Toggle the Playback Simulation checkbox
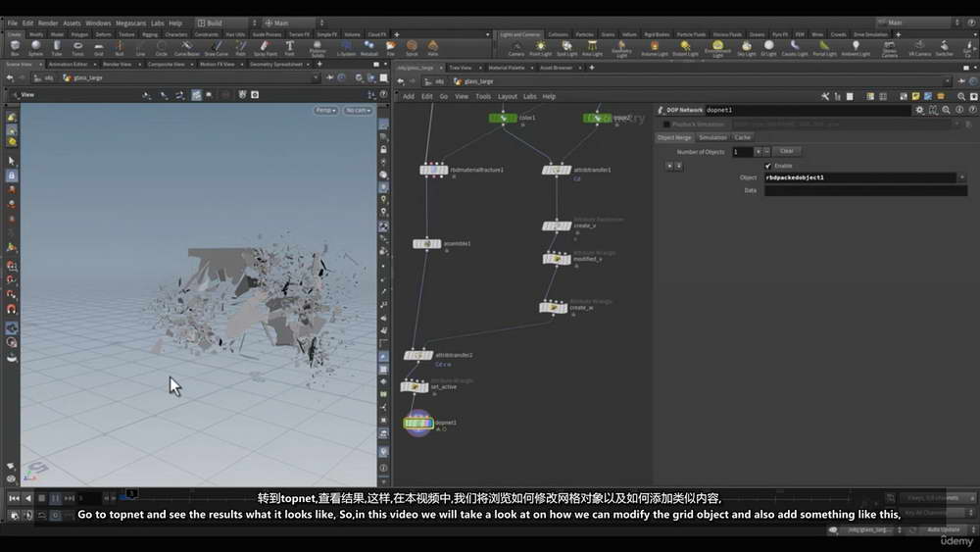 tap(666, 124)
